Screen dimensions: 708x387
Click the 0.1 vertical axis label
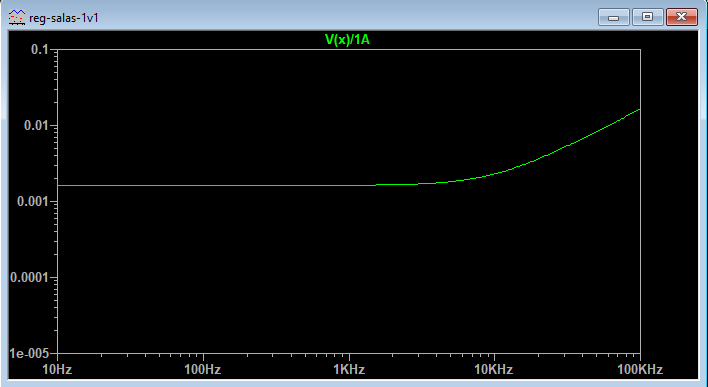tap(39, 50)
